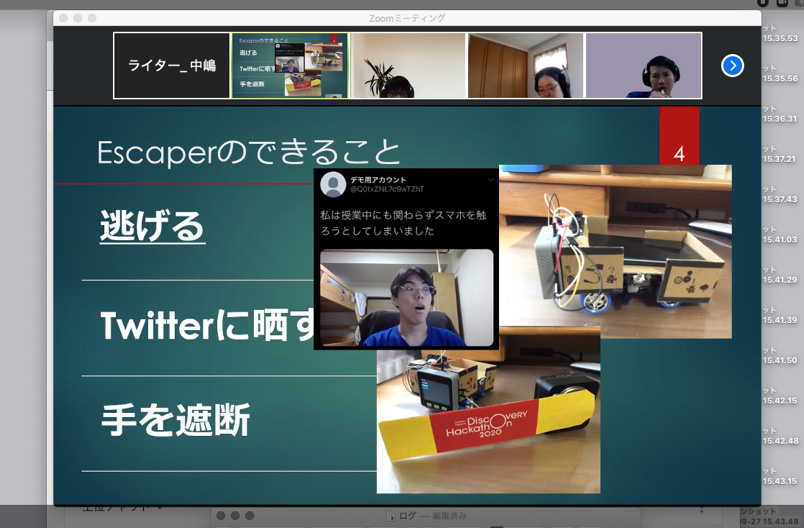Click the blue next-arrow in the video strip

(x=732, y=66)
